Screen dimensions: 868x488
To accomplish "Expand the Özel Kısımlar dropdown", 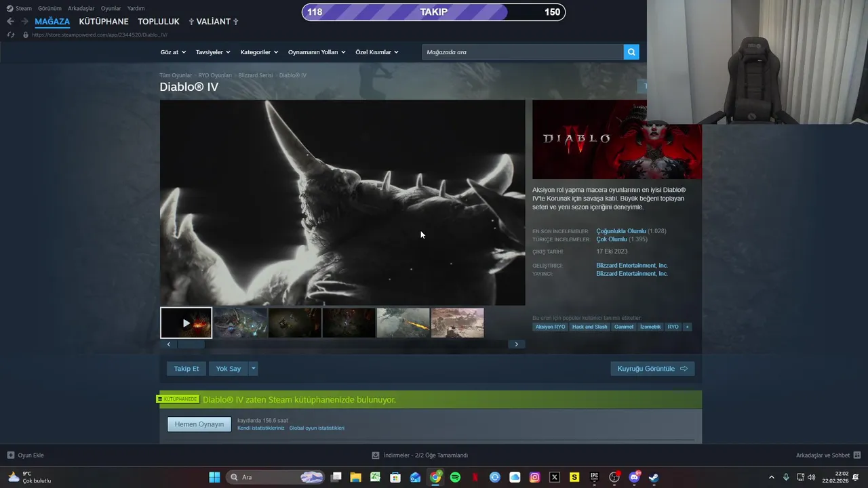I will click(377, 52).
